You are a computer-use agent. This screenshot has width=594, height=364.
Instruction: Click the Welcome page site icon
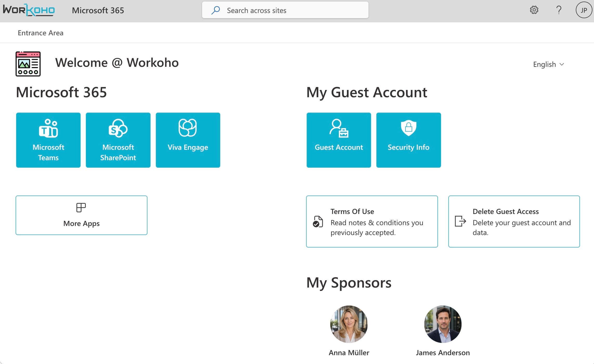(28, 64)
